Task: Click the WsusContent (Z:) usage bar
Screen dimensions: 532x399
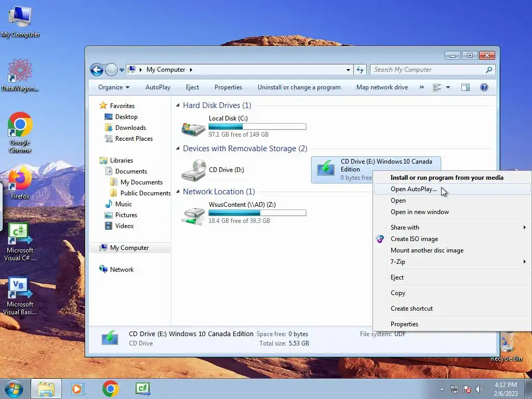Action: click(x=257, y=212)
